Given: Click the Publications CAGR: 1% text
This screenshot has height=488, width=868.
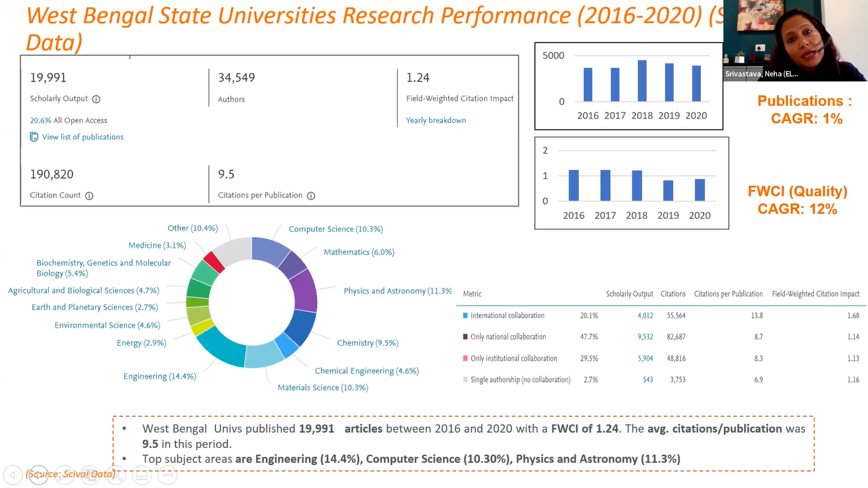Looking at the screenshot, I should click(x=805, y=110).
